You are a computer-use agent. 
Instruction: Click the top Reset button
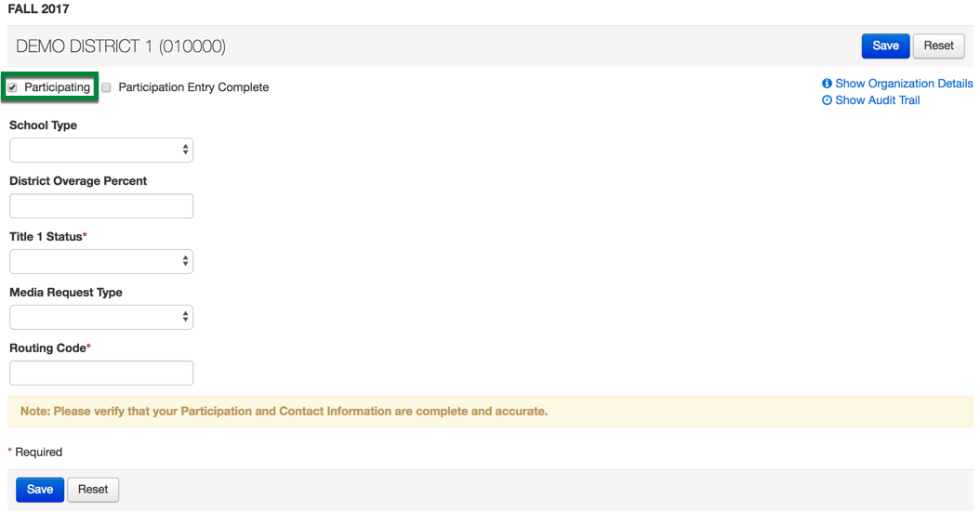(x=939, y=46)
